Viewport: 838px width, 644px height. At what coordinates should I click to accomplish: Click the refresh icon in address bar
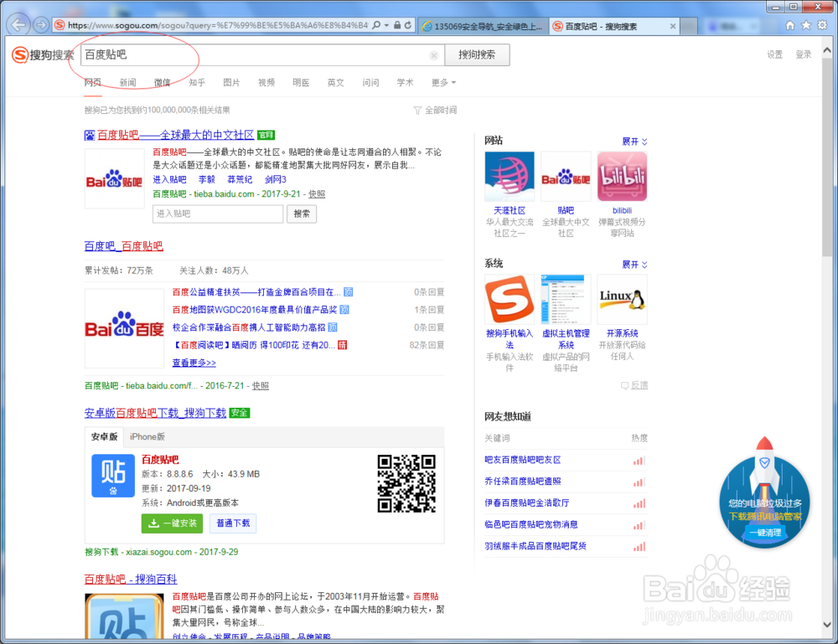(408, 25)
